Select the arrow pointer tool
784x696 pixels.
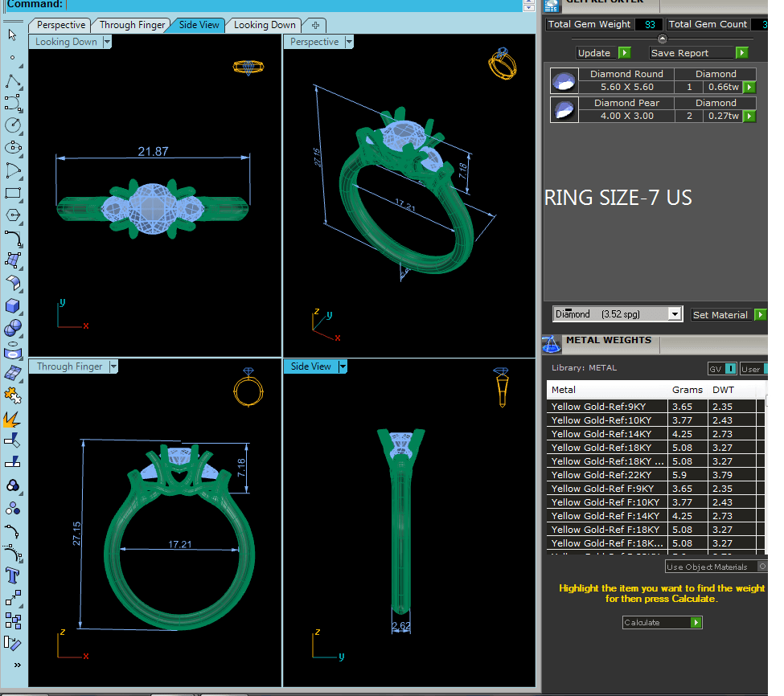tap(12, 35)
